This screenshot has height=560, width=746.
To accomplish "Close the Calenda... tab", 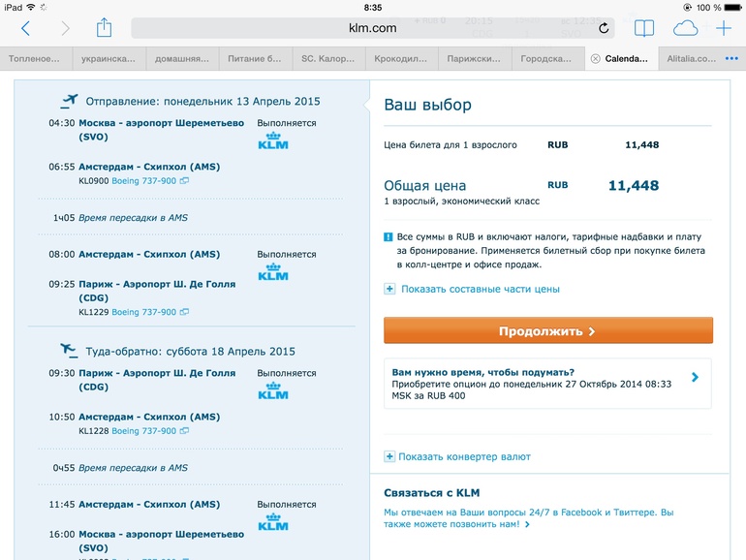I will click(x=595, y=58).
